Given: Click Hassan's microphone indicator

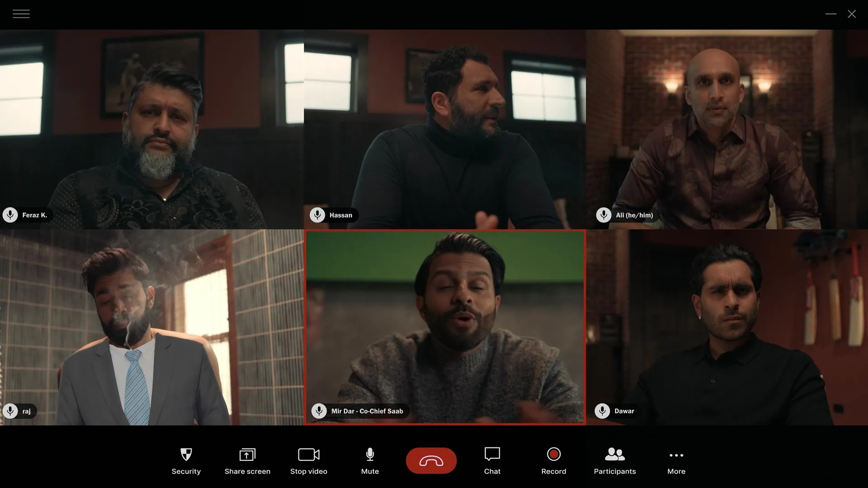Looking at the screenshot, I should [317, 215].
